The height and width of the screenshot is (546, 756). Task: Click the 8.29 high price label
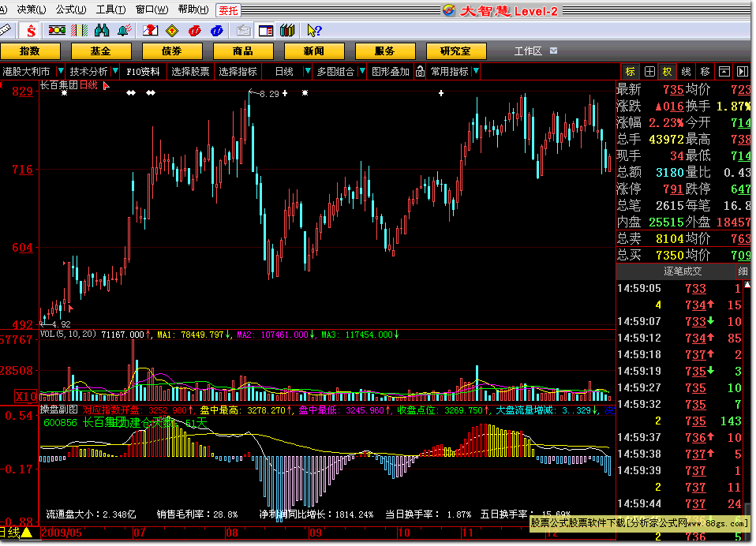pyautogui.click(x=269, y=94)
